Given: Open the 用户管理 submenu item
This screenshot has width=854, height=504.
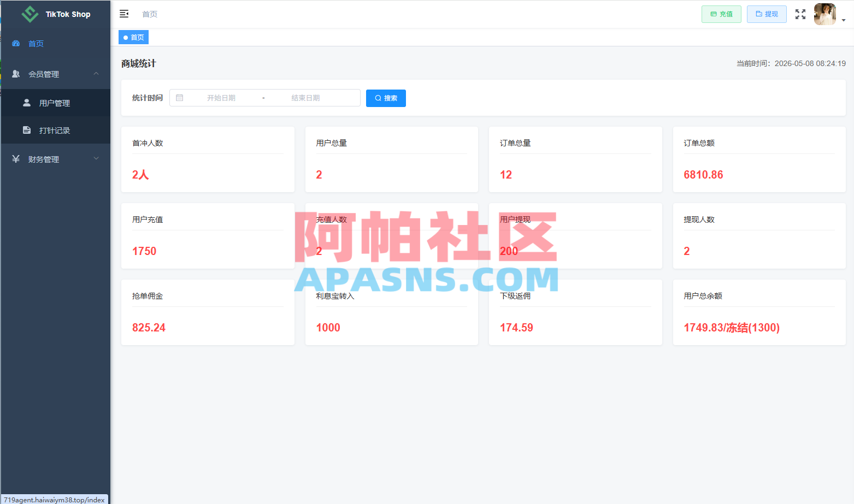Looking at the screenshot, I should [56, 103].
